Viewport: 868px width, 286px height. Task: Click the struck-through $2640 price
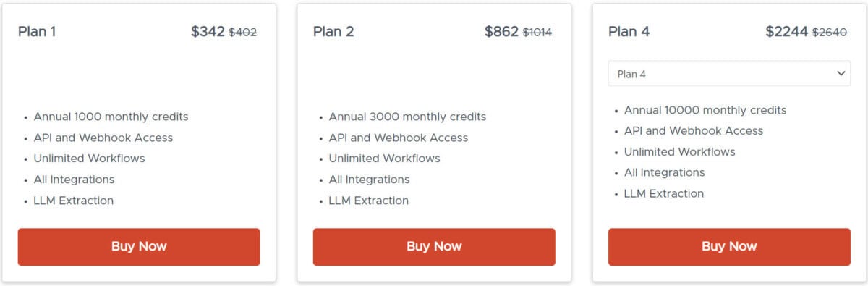(x=830, y=33)
